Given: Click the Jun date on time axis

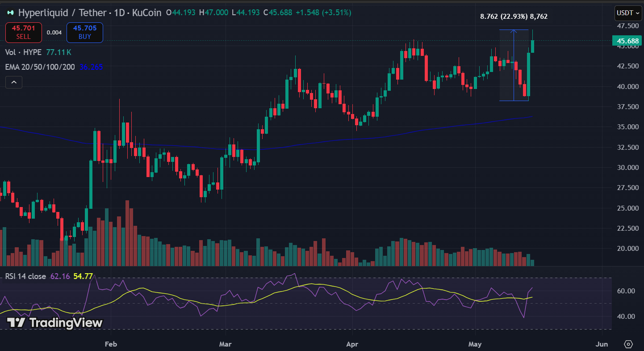Looking at the screenshot, I should click(x=602, y=344).
